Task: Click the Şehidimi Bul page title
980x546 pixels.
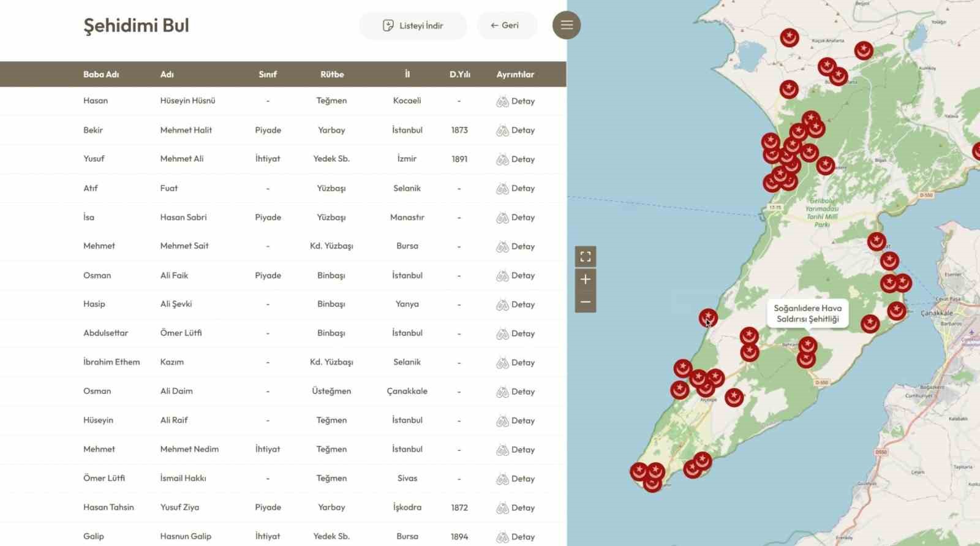Action: (x=136, y=26)
